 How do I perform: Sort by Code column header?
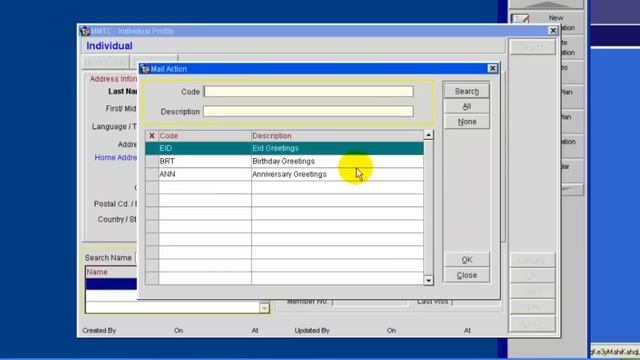click(x=204, y=136)
